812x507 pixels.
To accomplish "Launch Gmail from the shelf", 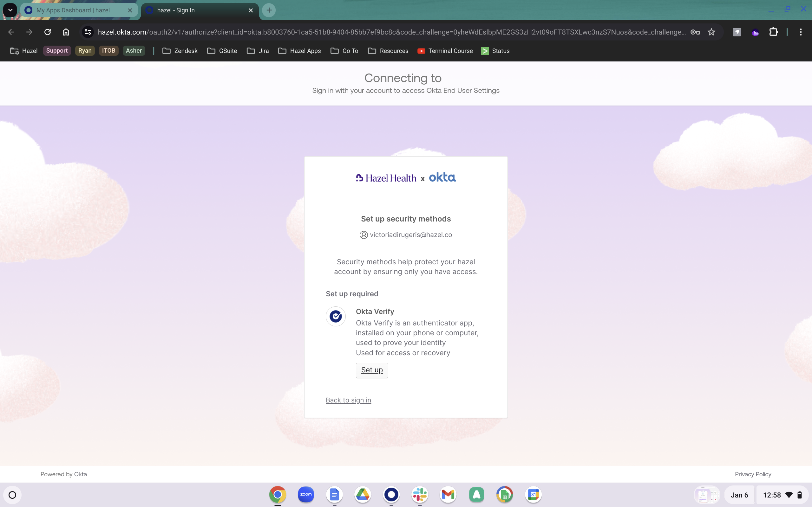I will coord(448,495).
